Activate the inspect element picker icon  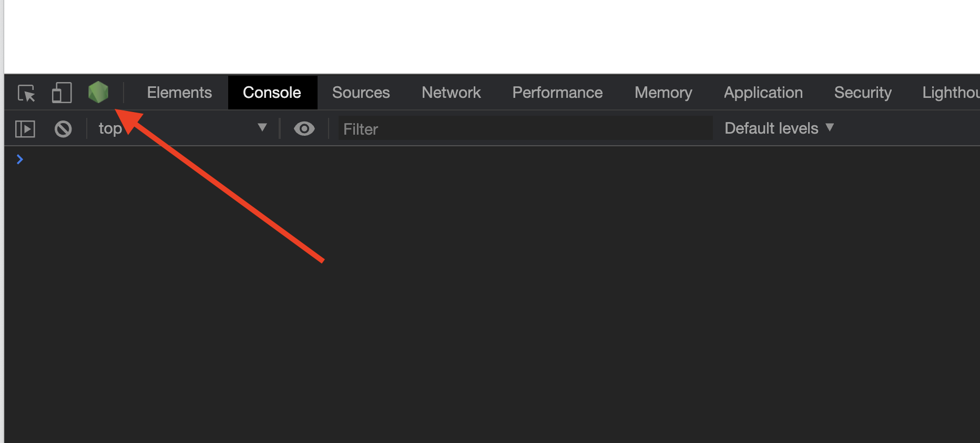click(26, 93)
